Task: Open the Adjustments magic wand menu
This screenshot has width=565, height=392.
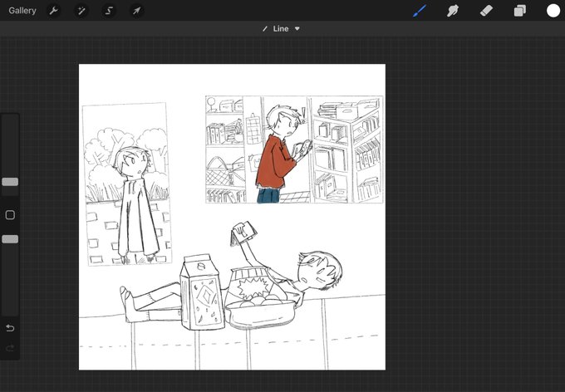Action: (x=81, y=11)
